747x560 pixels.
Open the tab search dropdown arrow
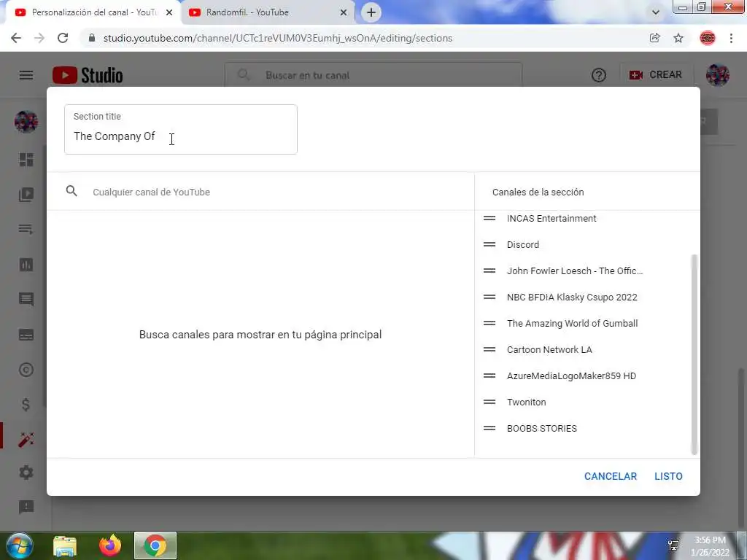tap(656, 12)
